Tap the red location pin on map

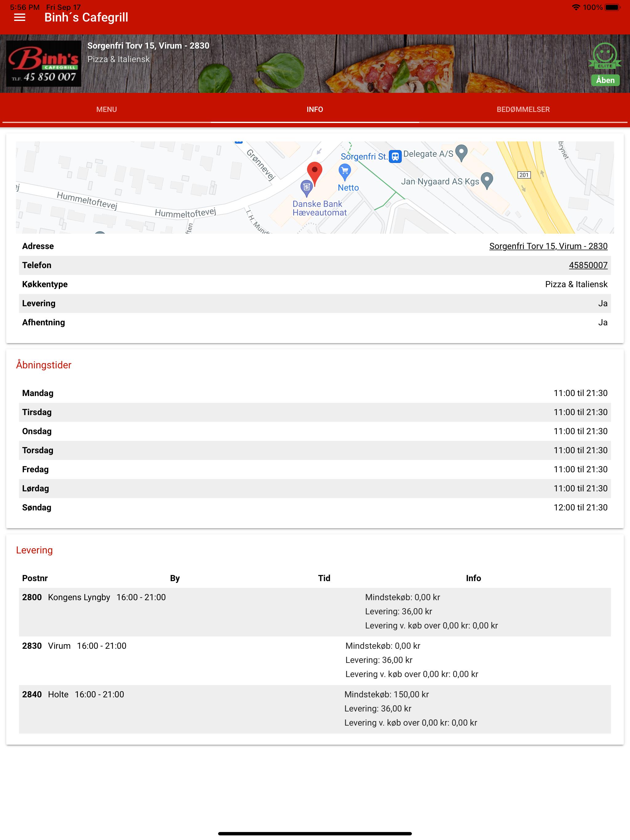[x=314, y=173]
